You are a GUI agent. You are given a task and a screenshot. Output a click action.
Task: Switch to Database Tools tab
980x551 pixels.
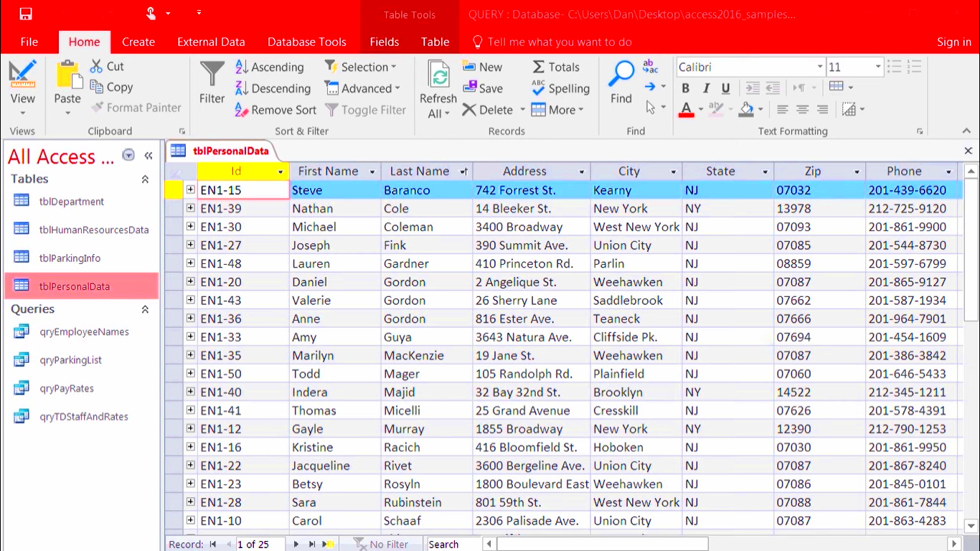307,42
